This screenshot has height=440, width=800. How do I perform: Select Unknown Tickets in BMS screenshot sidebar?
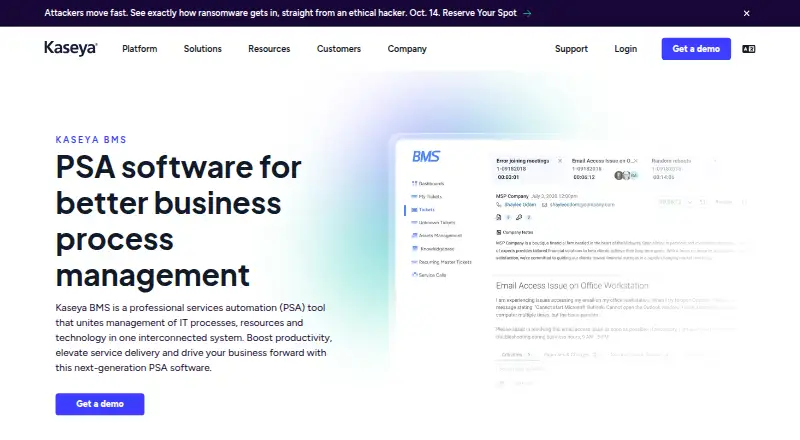click(x=433, y=223)
